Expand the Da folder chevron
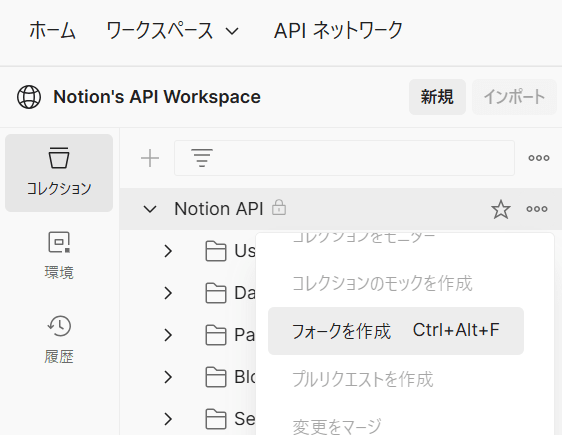The height and width of the screenshot is (435, 562). [168, 293]
